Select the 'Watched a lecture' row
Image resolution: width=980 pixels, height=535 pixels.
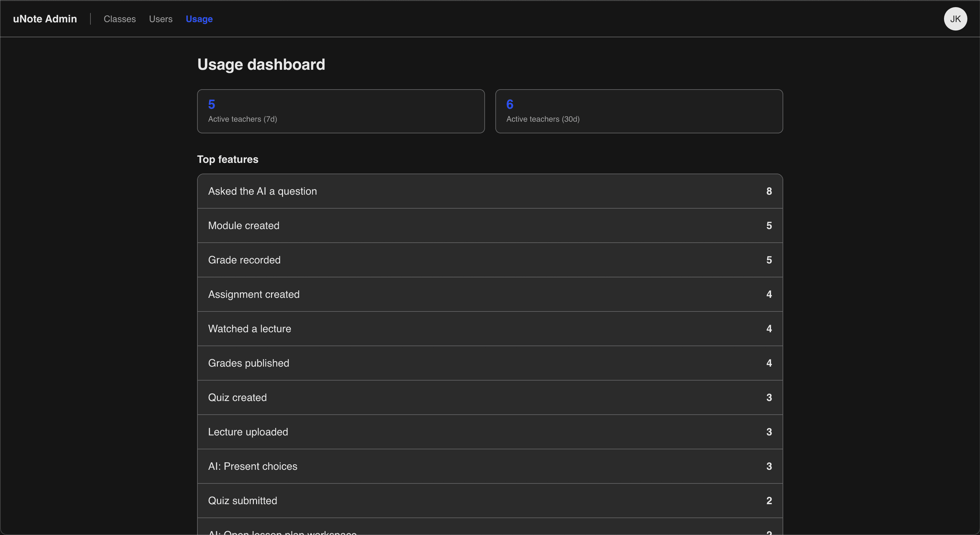click(x=490, y=329)
